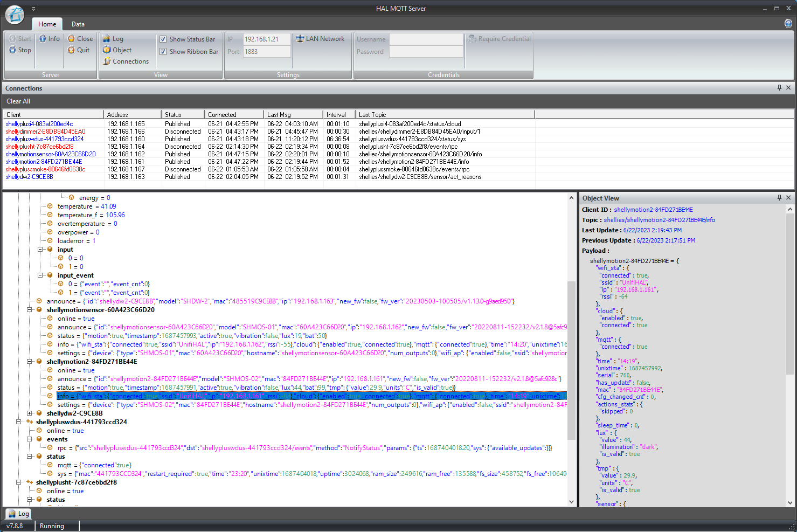Collapse shellymotion2-84FD271BE44E node
The image size is (797, 532).
tap(30, 362)
